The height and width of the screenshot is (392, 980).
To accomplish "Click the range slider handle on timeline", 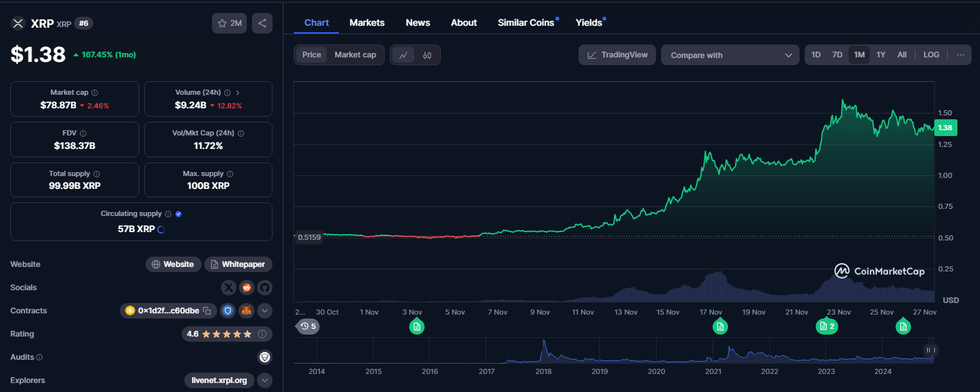I will pyautogui.click(x=930, y=350).
